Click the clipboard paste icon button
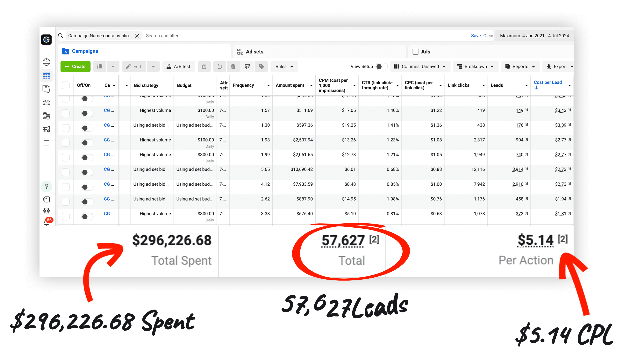Viewport: 630px width, 364px height. [x=204, y=67]
